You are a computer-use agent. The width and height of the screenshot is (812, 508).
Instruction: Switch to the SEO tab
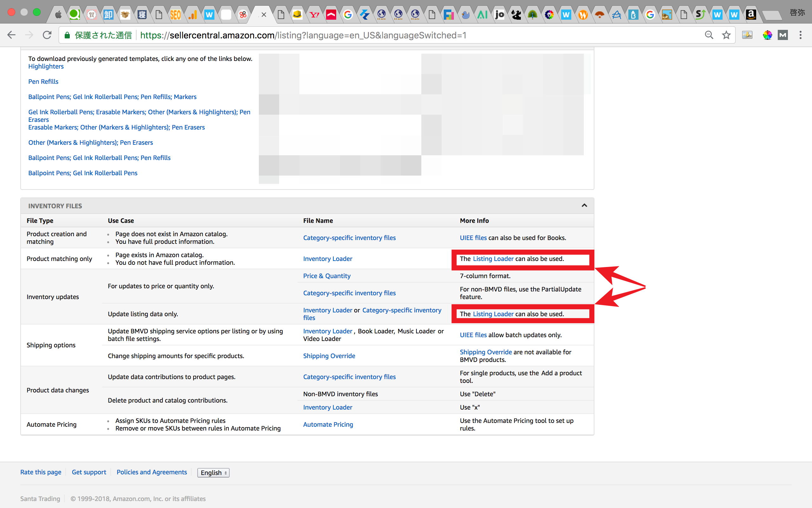[x=175, y=15]
